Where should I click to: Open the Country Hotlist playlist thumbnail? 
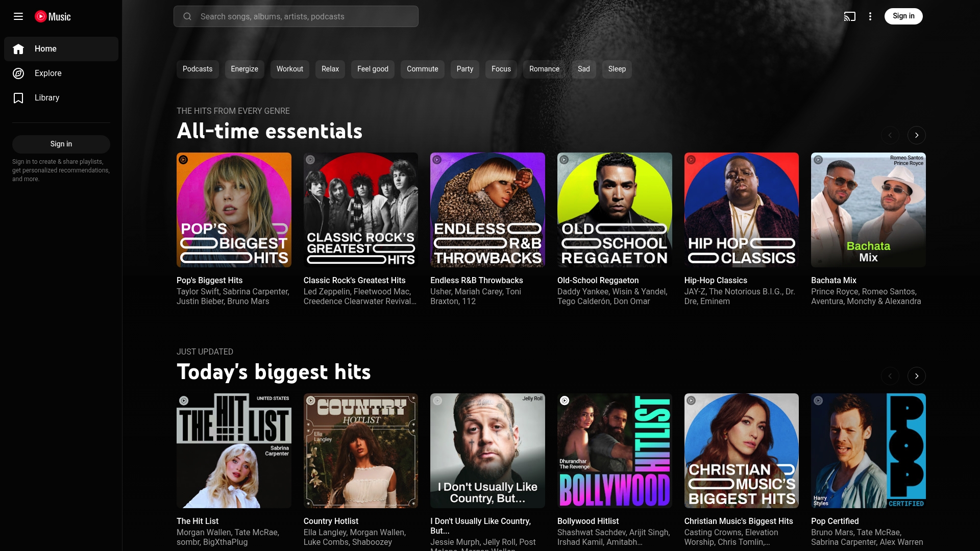pos(360,450)
